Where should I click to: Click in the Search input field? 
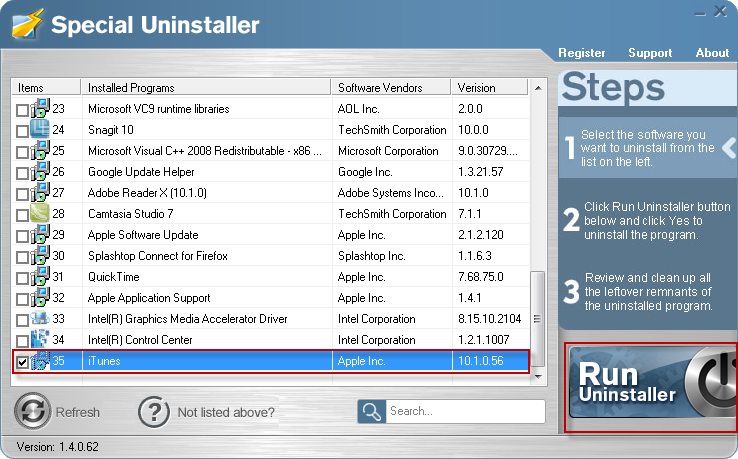(465, 411)
